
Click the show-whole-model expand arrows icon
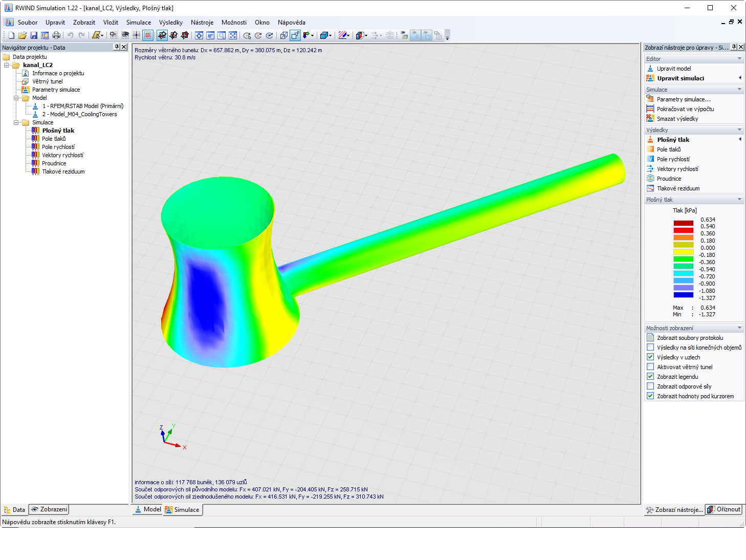tap(233, 35)
